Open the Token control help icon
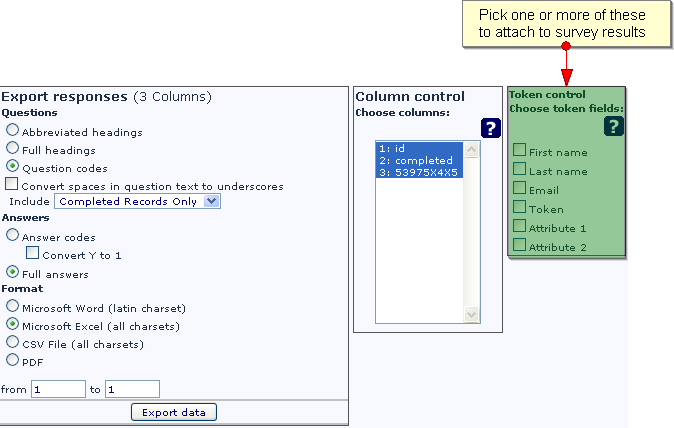Screen dimensions: 674x428 pos(613,125)
